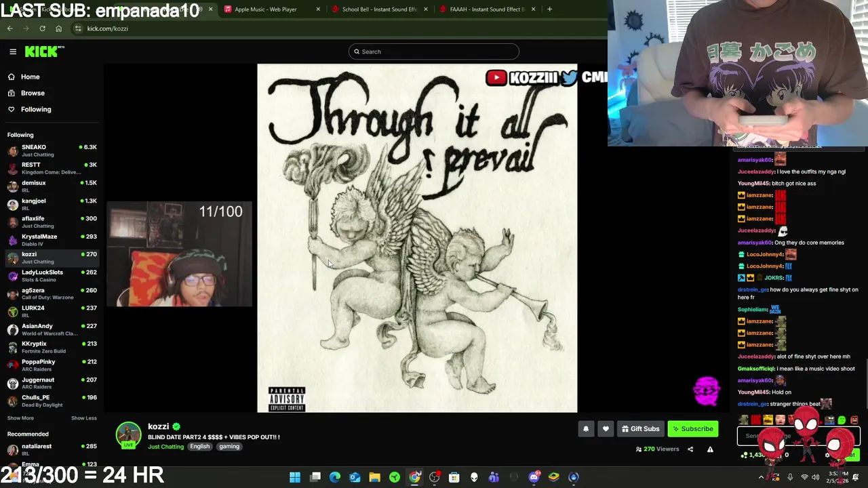Click Gmaksofficiql username in chat
868x488 pixels.
[x=756, y=369]
